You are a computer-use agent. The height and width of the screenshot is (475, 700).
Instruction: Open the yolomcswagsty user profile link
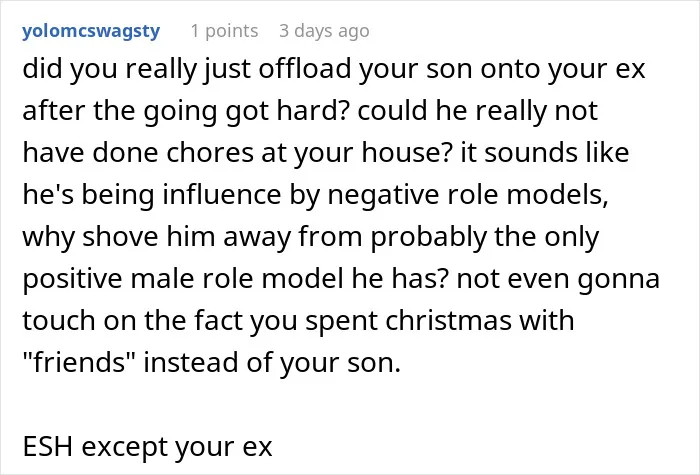click(91, 31)
